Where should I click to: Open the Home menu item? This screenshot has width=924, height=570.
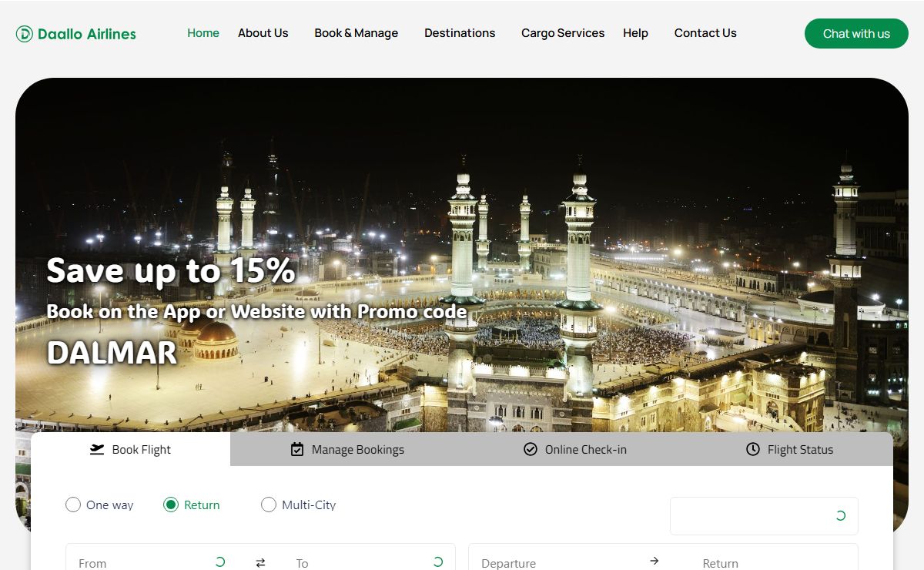pyautogui.click(x=203, y=33)
